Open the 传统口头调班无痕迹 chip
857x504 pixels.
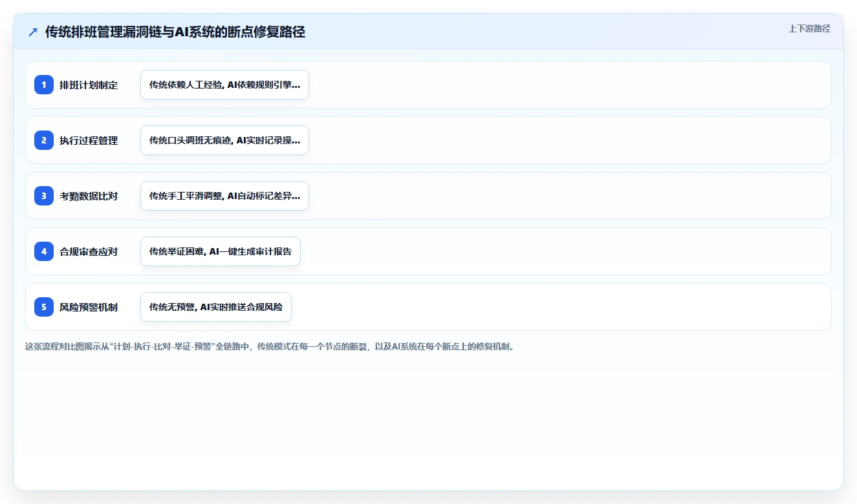tap(224, 140)
